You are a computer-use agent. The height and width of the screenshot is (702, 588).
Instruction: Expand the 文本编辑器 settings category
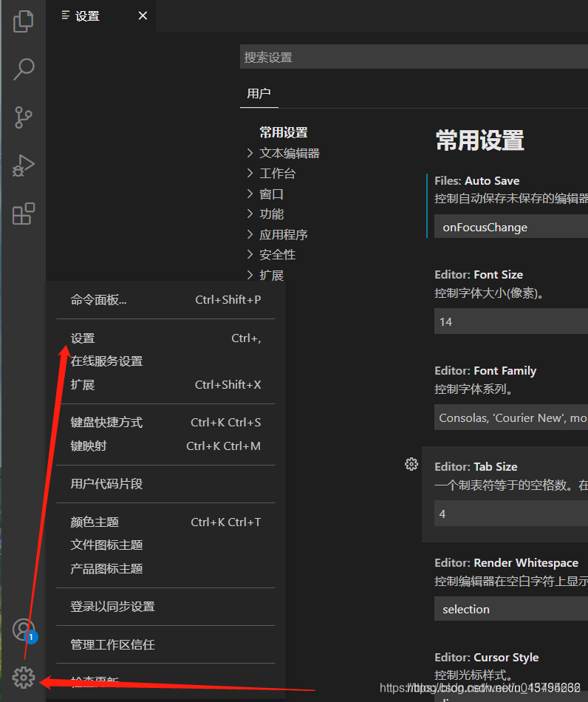point(289,153)
